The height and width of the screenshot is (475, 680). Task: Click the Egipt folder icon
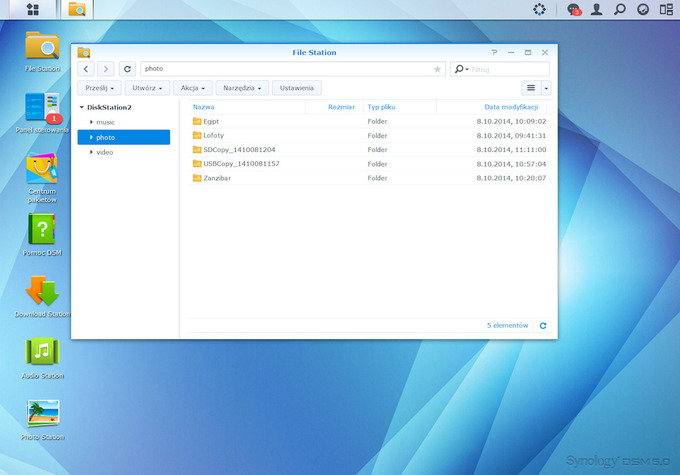197,121
